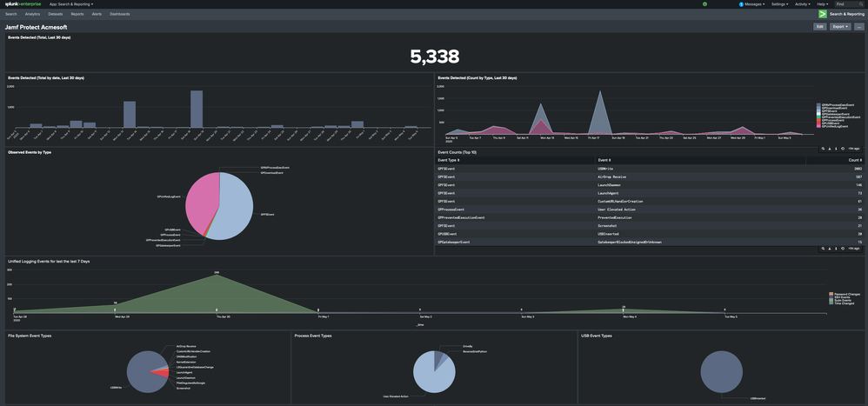
Task: Open search icon under the Event Counts table
Action: click(x=823, y=249)
